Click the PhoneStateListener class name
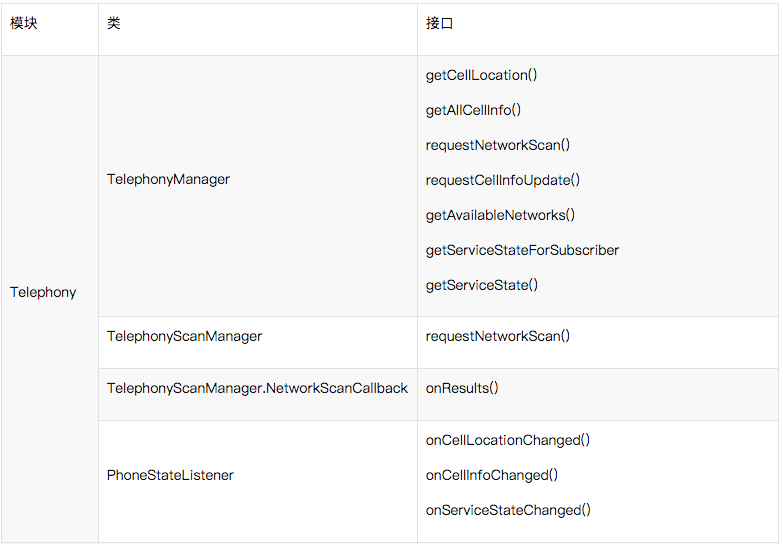The image size is (783, 544). click(x=170, y=475)
